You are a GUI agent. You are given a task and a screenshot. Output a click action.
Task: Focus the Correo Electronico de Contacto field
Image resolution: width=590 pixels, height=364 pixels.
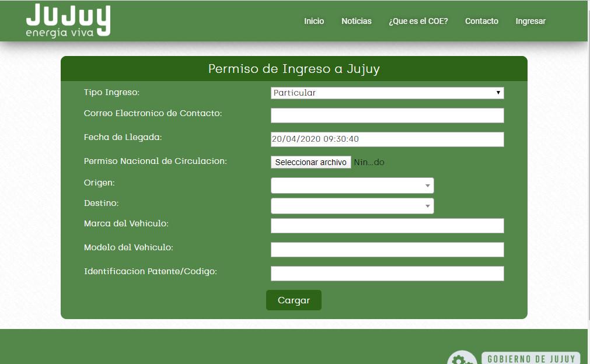tap(387, 116)
